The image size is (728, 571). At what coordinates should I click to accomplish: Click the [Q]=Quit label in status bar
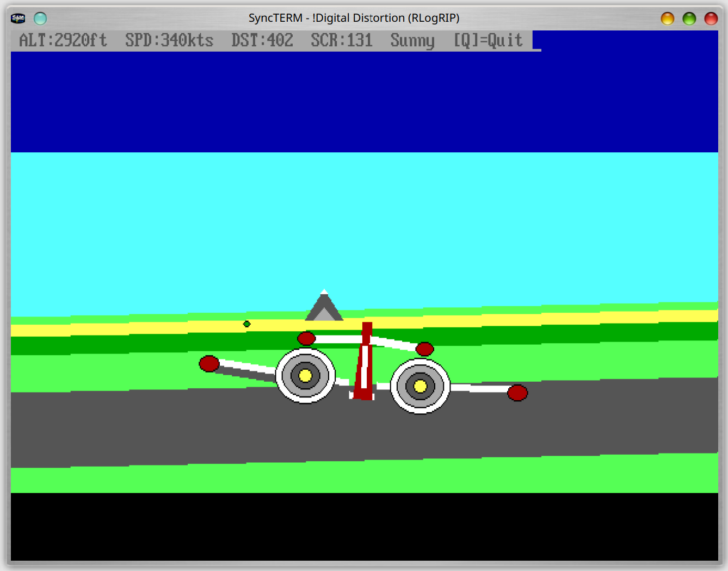488,40
